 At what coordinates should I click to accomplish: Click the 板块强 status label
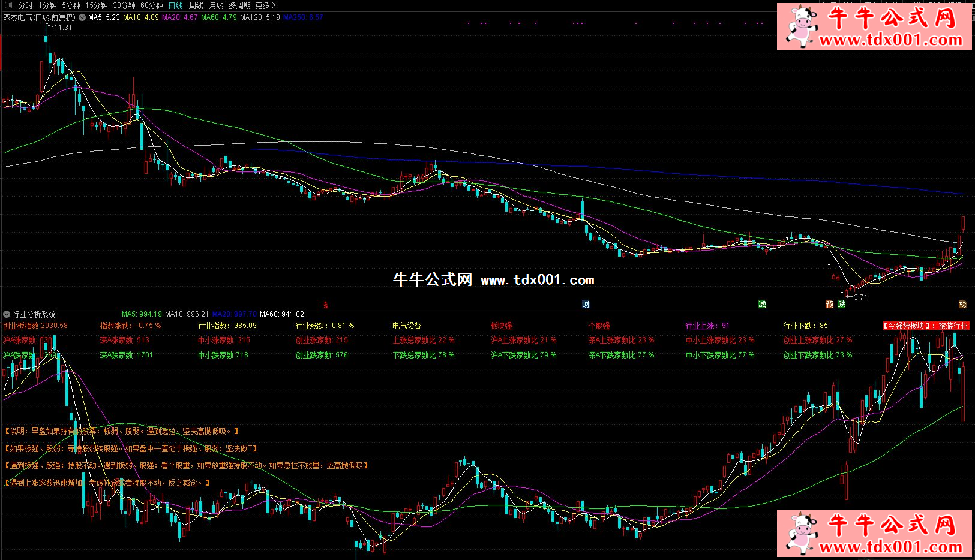tap(502, 326)
